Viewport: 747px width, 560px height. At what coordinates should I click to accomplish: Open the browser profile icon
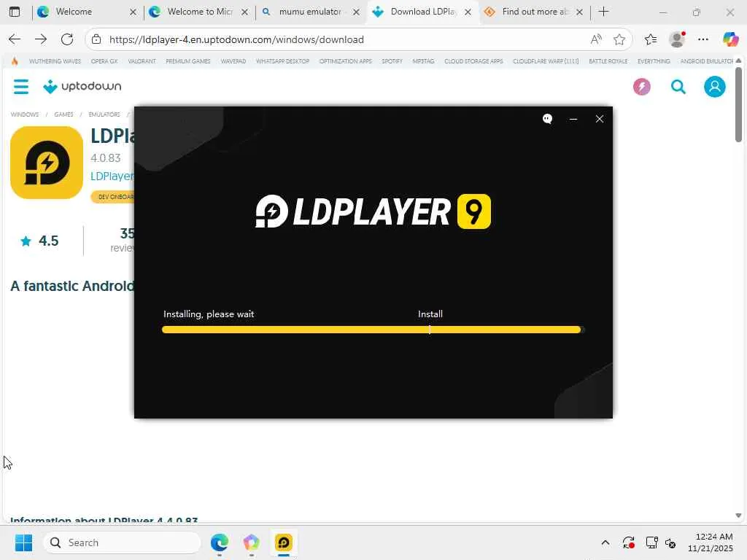[677, 39]
